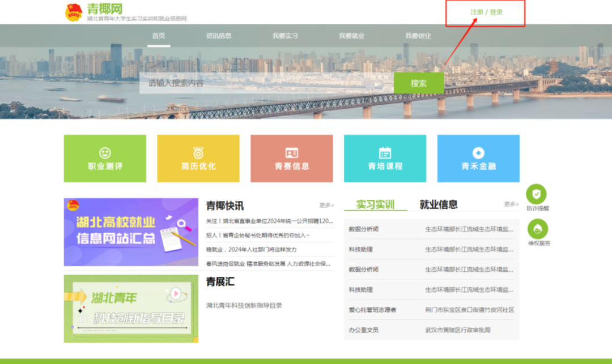Open 湖北青年科技创新指导目录 text link

(x=244, y=306)
